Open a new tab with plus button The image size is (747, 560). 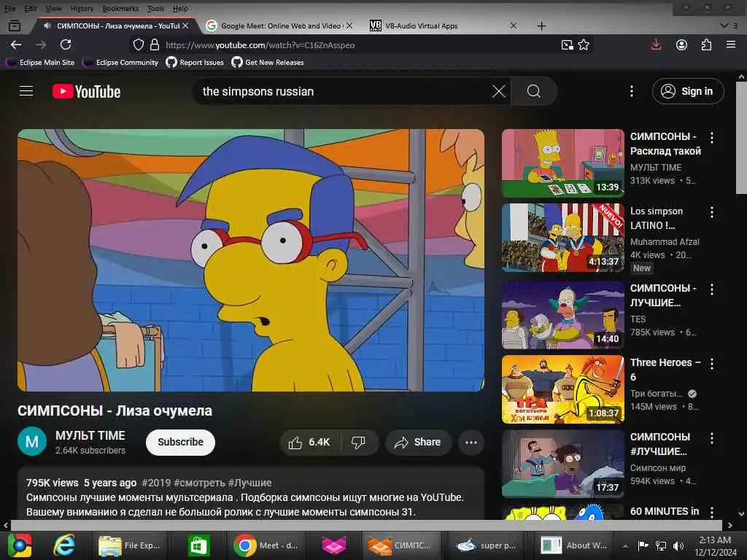pos(542,26)
